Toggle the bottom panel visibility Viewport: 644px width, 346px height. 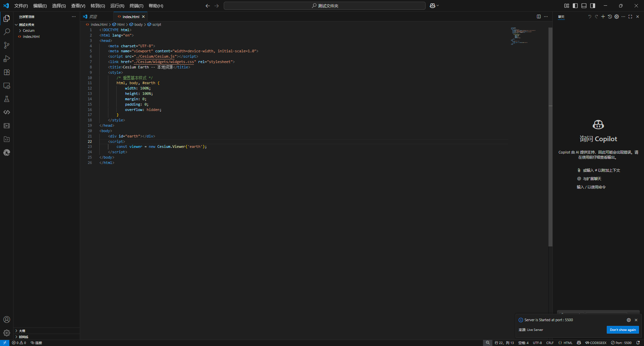point(584,6)
